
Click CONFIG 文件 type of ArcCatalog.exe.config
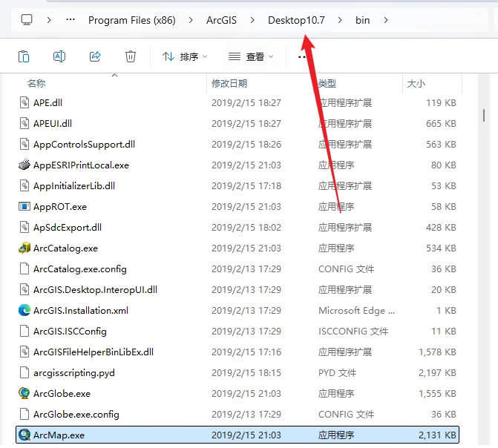[346, 269]
